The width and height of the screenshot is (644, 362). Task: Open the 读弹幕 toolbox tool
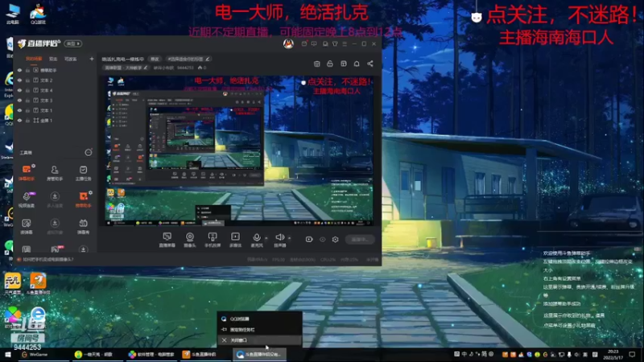click(27, 226)
